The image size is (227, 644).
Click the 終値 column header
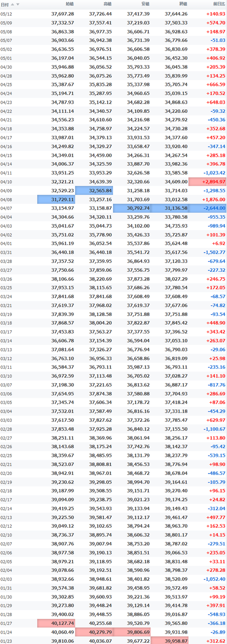tap(183, 4)
